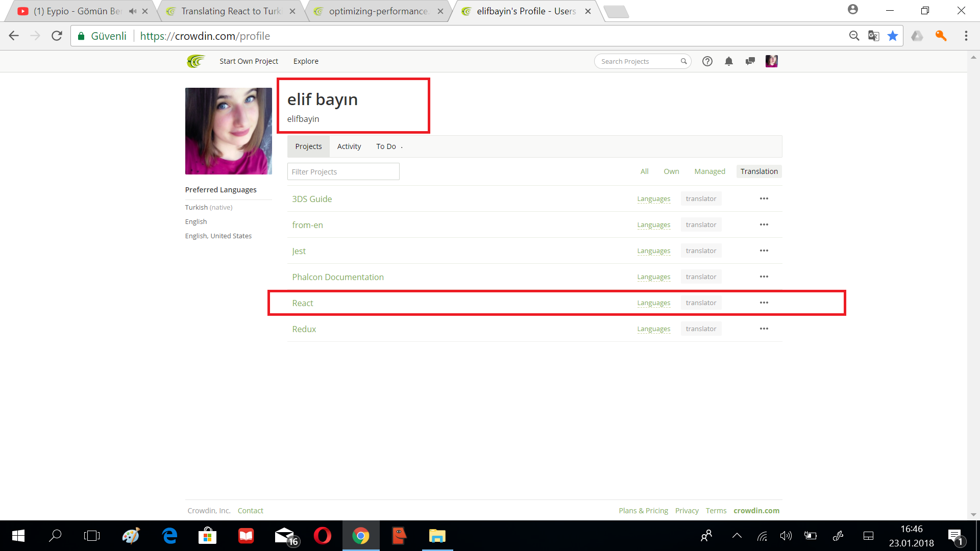Image resolution: width=980 pixels, height=551 pixels.
Task: Click the search magnifier in Search Projects
Action: 683,61
